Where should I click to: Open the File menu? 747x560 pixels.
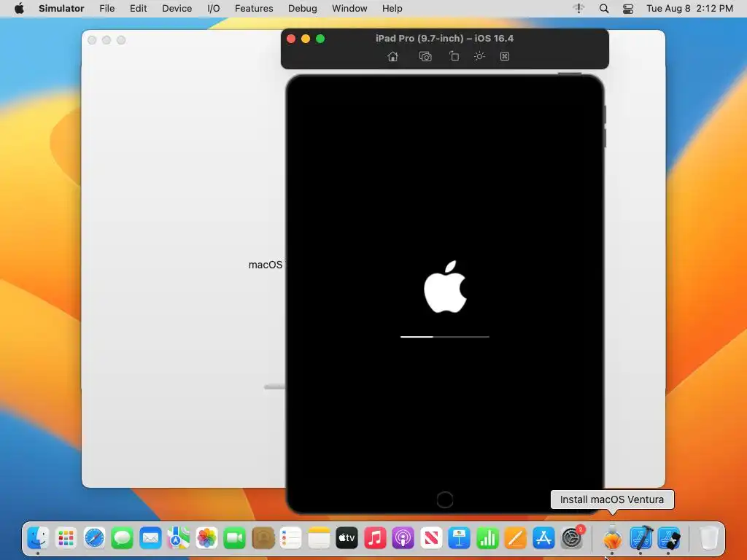[107, 9]
